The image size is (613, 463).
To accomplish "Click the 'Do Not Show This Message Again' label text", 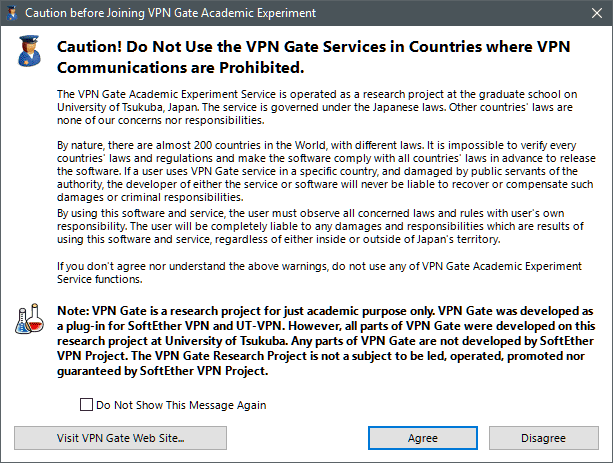I will 181,405.
